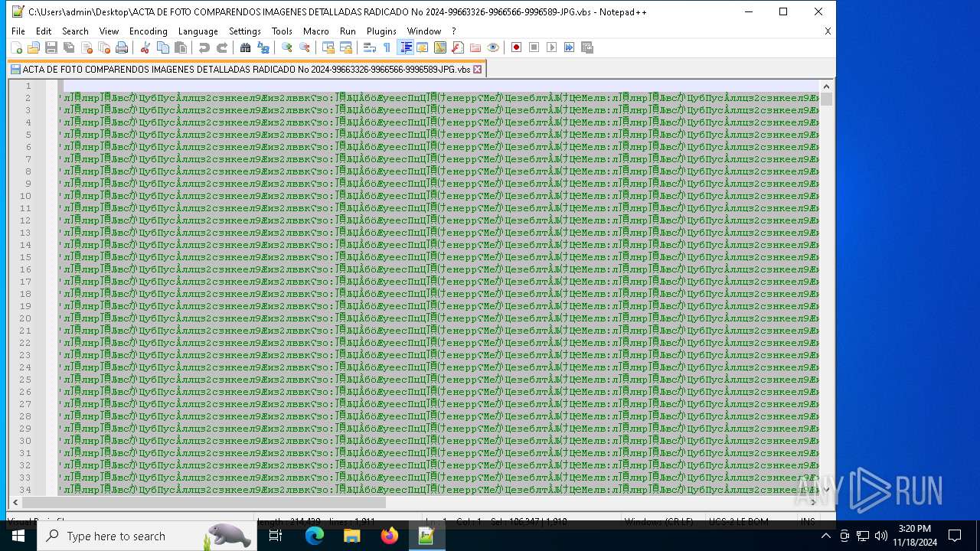Click the Save All toolbar icon

pos(69,47)
